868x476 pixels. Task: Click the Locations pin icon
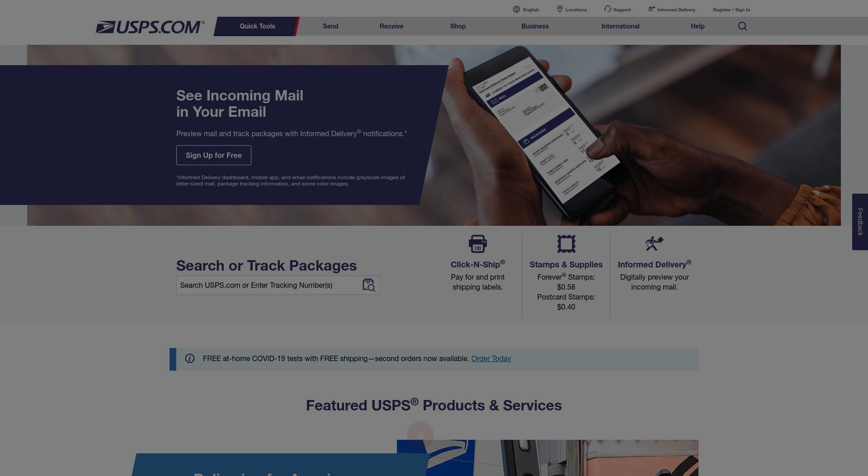pyautogui.click(x=560, y=9)
